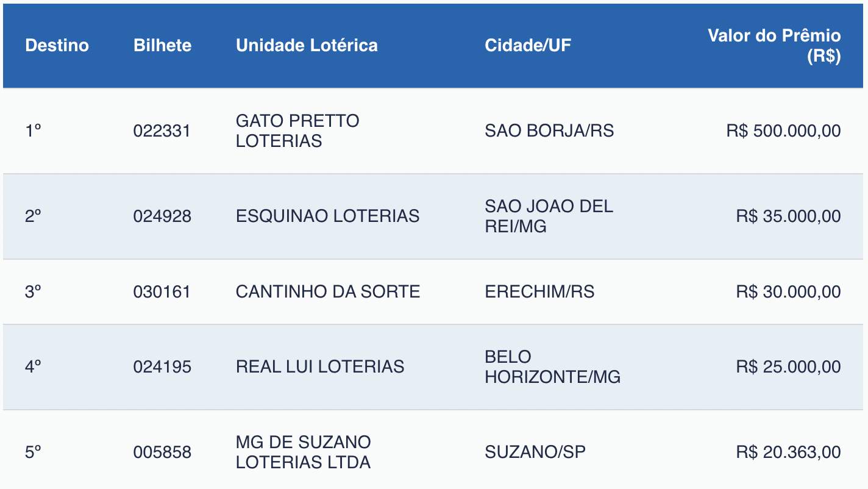Click ESQUINAO LOTERIAS cell
This screenshot has width=868, height=489.
(x=327, y=216)
